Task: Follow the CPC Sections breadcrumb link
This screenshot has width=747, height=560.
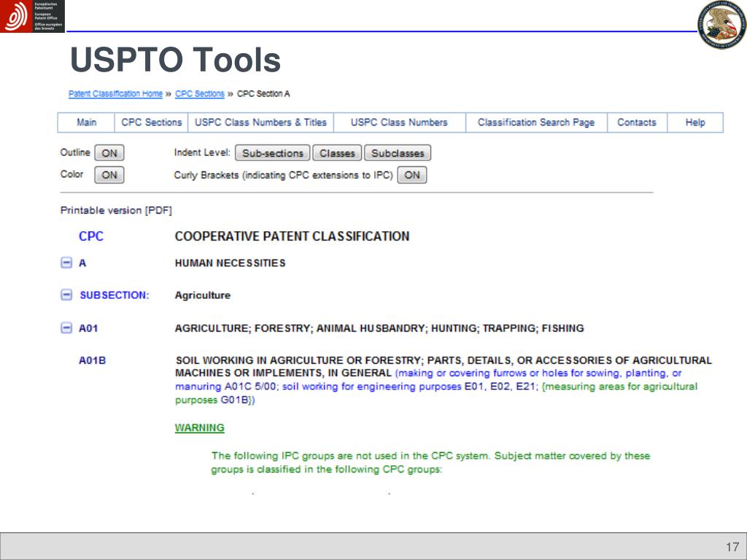Action: pos(200,94)
